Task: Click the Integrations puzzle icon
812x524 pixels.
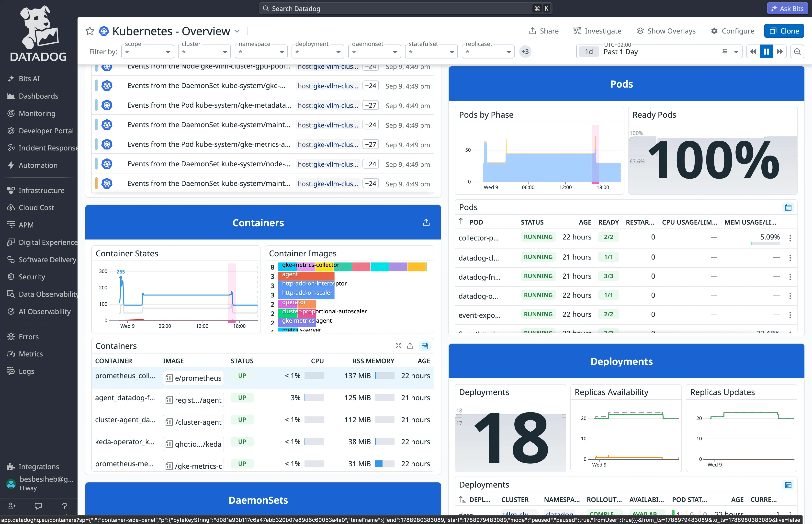Action: 11,467
